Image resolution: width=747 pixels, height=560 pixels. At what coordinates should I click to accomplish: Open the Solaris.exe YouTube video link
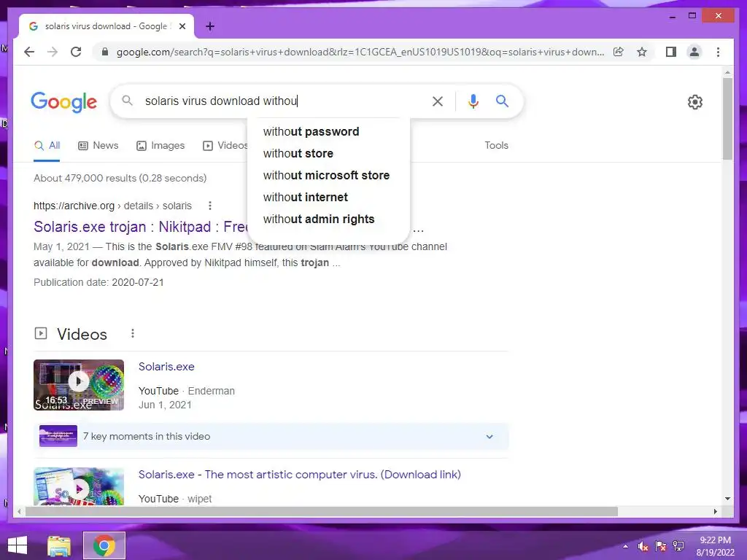(166, 367)
